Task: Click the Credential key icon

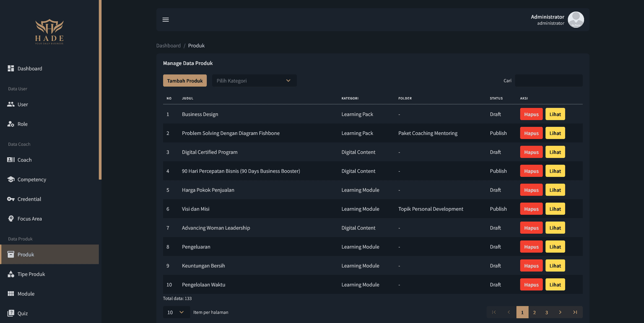Action: coord(11,199)
